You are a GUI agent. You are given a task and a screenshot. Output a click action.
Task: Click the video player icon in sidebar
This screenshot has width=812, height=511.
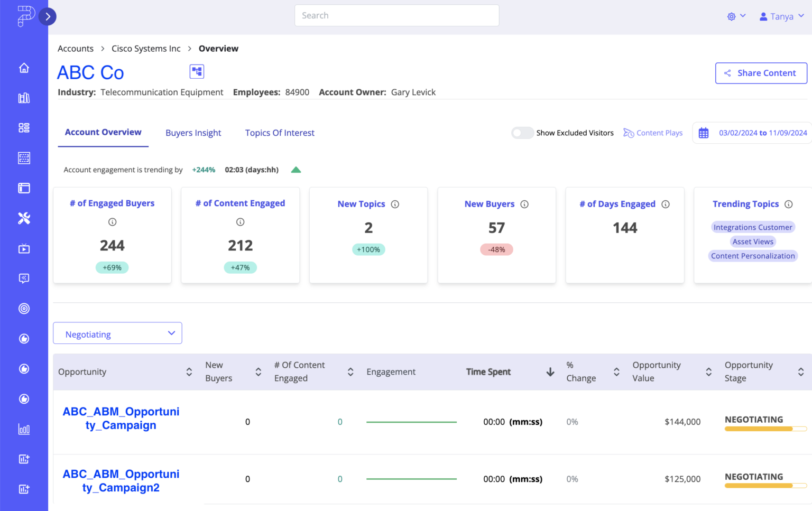pyautogui.click(x=24, y=249)
